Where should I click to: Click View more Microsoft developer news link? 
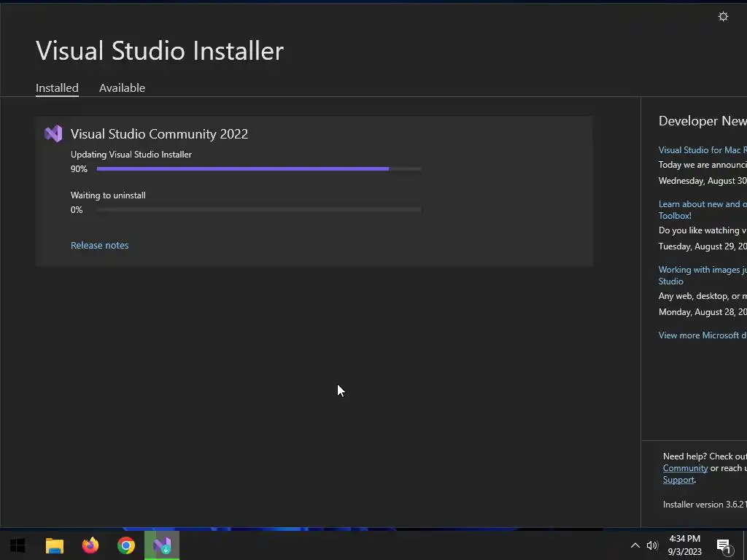point(703,335)
